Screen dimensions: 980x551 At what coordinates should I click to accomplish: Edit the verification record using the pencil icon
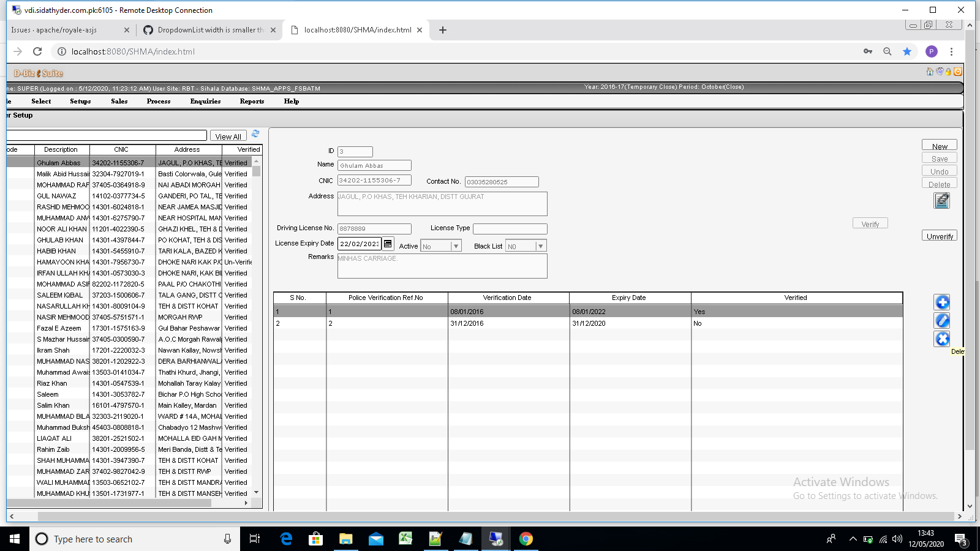[941, 320]
